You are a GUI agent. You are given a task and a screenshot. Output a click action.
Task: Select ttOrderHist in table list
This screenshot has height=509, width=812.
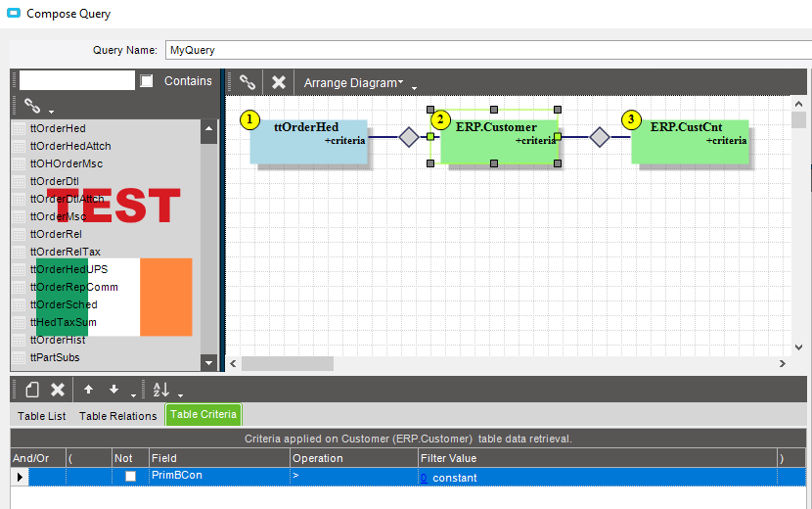(x=58, y=340)
